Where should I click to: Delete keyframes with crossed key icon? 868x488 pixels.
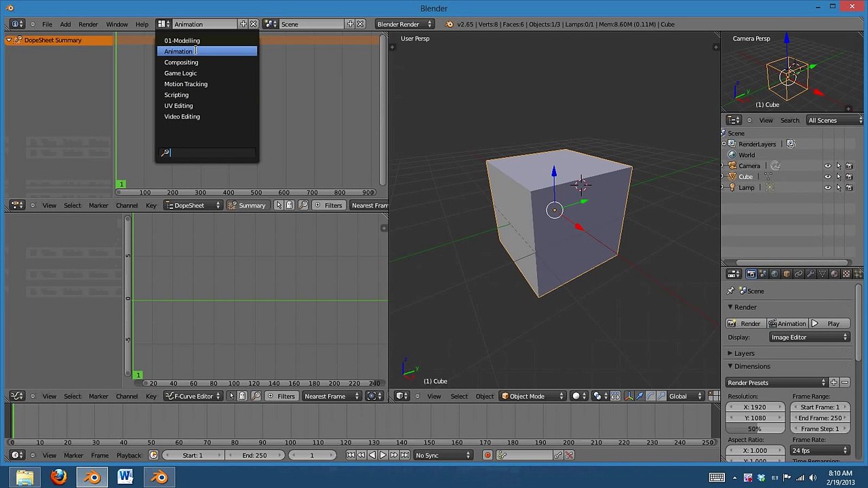[569, 455]
